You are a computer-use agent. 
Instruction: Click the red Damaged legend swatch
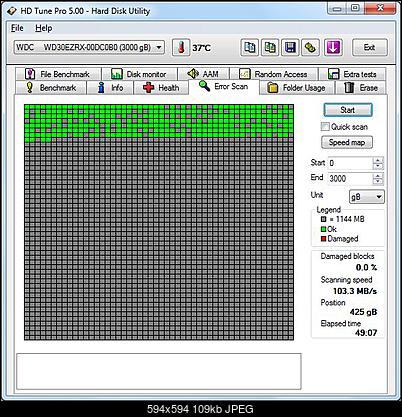coord(323,239)
